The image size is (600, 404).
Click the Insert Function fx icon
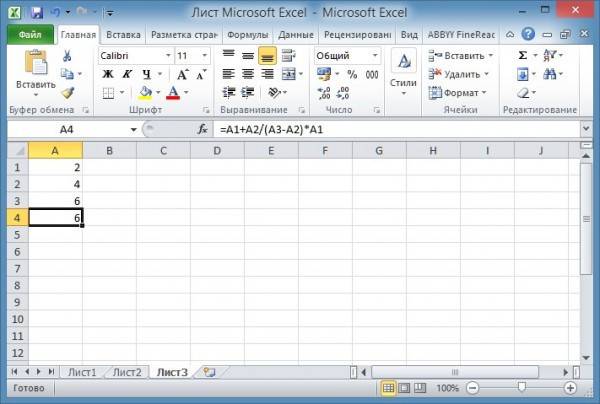click(x=202, y=130)
